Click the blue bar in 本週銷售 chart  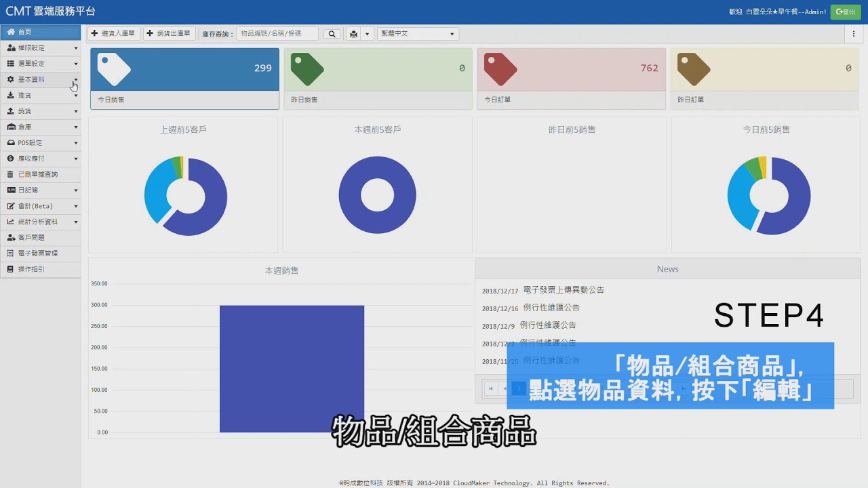click(292, 369)
